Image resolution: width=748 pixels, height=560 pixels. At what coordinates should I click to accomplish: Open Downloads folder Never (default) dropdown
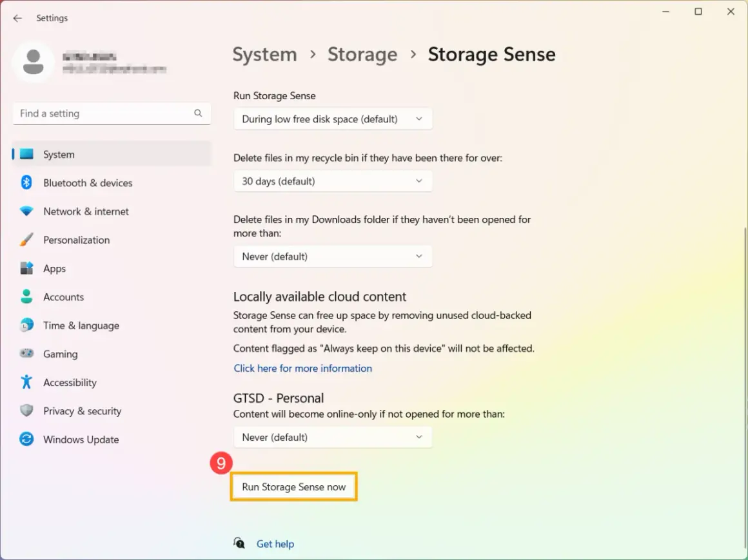333,256
